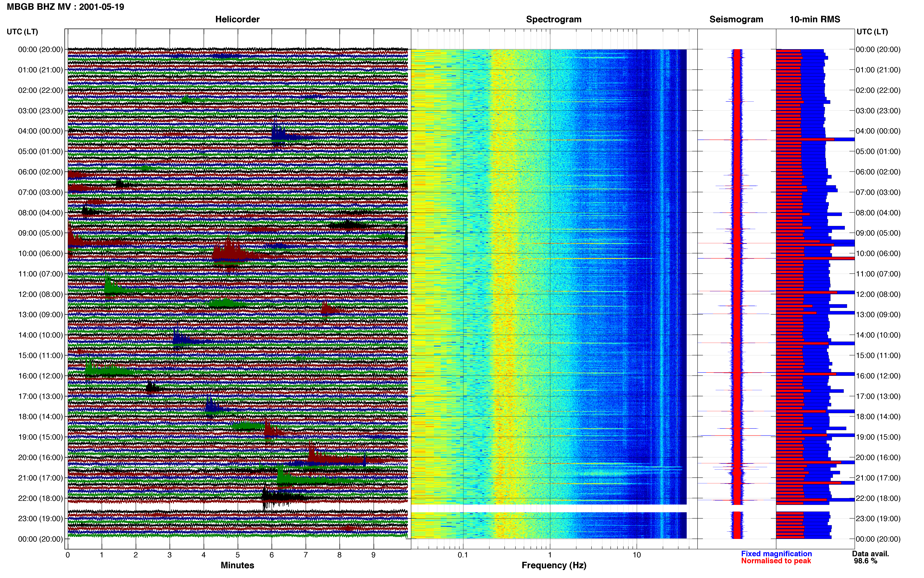Click the '9' minutes tick label
This screenshot has height=578, width=924.
click(373, 555)
